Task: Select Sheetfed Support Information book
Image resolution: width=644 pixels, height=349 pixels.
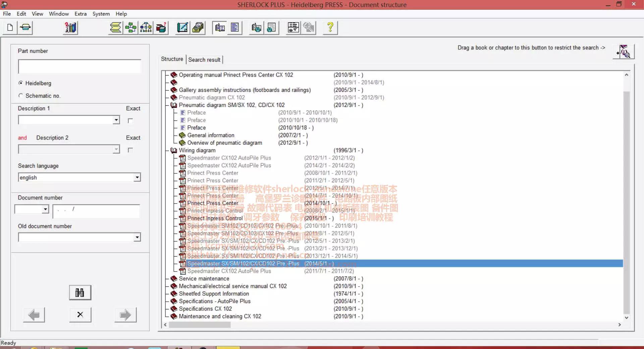Action: [214, 294]
